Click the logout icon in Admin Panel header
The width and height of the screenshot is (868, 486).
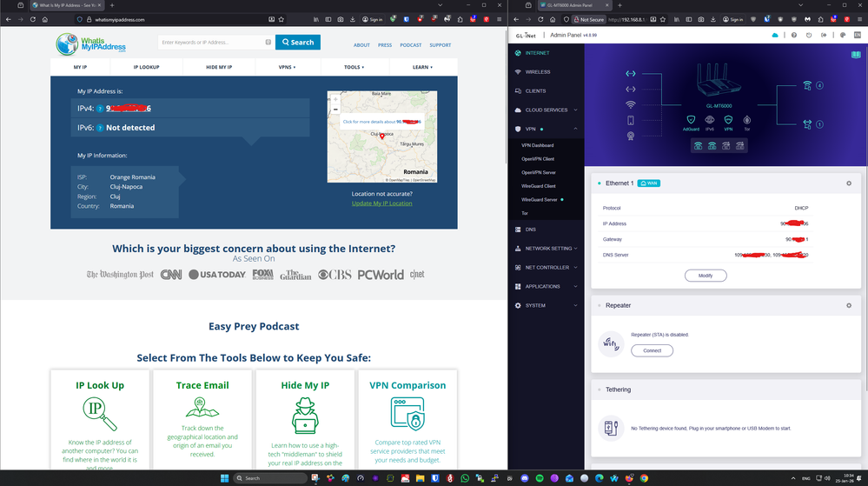coord(824,35)
